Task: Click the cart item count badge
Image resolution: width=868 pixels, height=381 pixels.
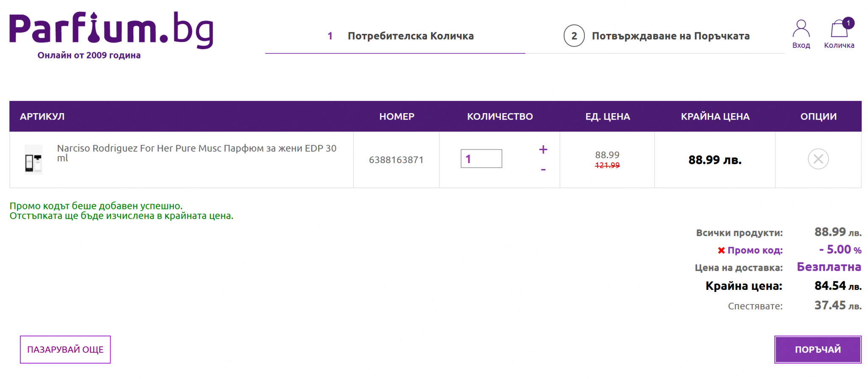Action: click(848, 23)
